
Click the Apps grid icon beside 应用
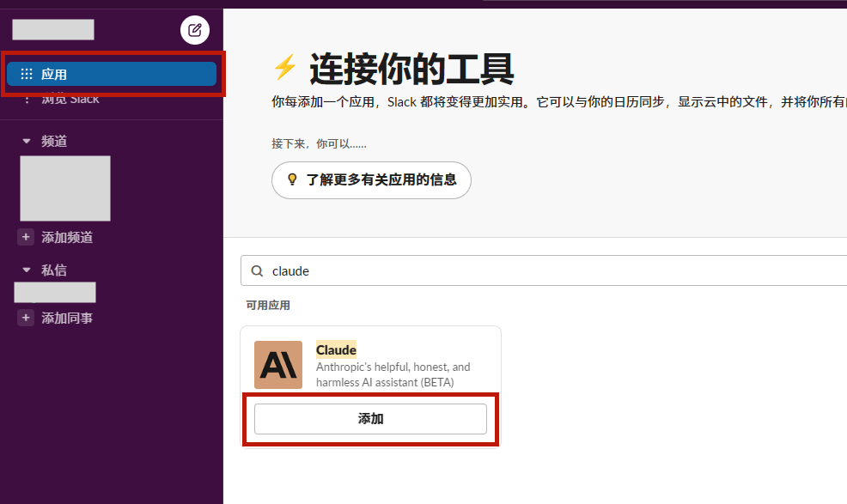pos(24,74)
